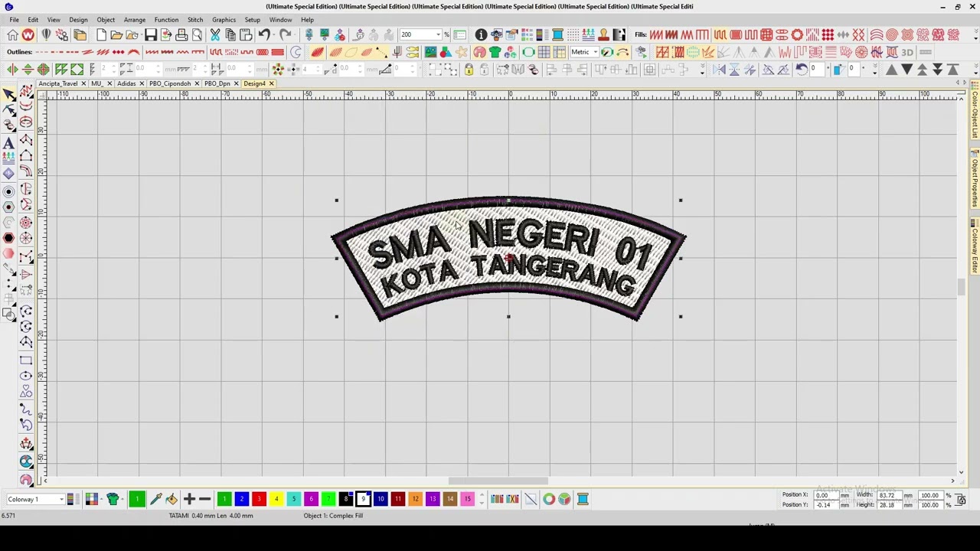Open the Window menu

[x=280, y=20]
